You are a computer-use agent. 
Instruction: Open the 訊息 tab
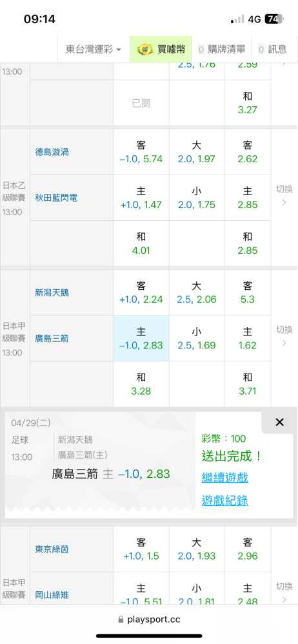[272, 50]
